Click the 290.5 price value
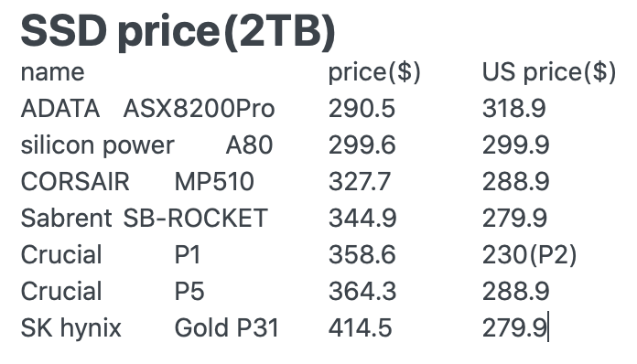This screenshot has width=637, height=364. click(362, 109)
